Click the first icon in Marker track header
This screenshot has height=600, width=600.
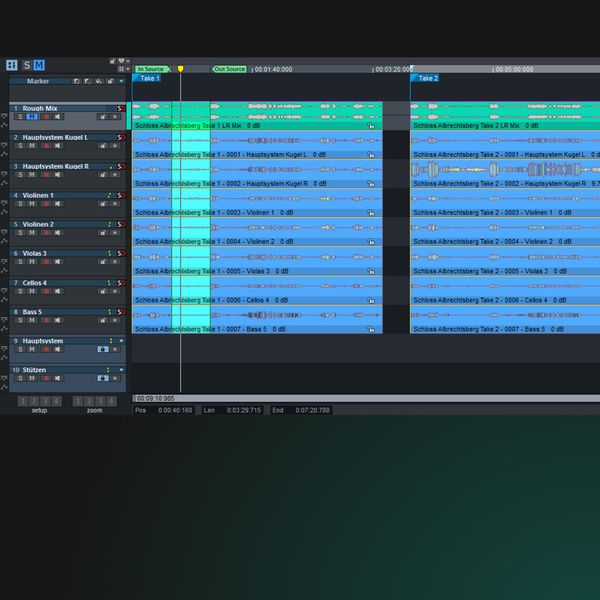click(77, 81)
